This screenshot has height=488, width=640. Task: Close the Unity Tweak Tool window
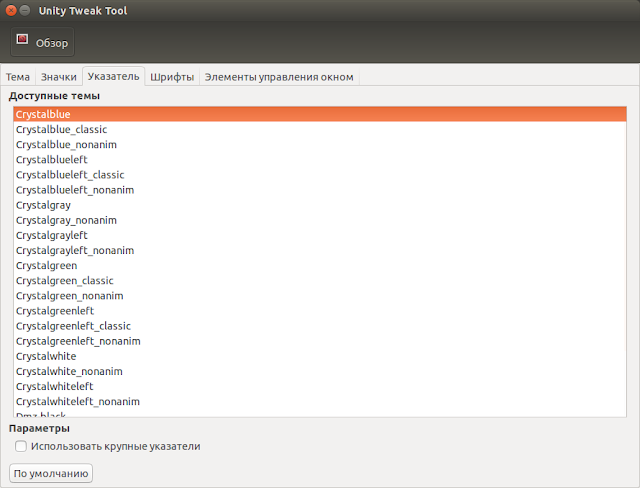(11, 11)
